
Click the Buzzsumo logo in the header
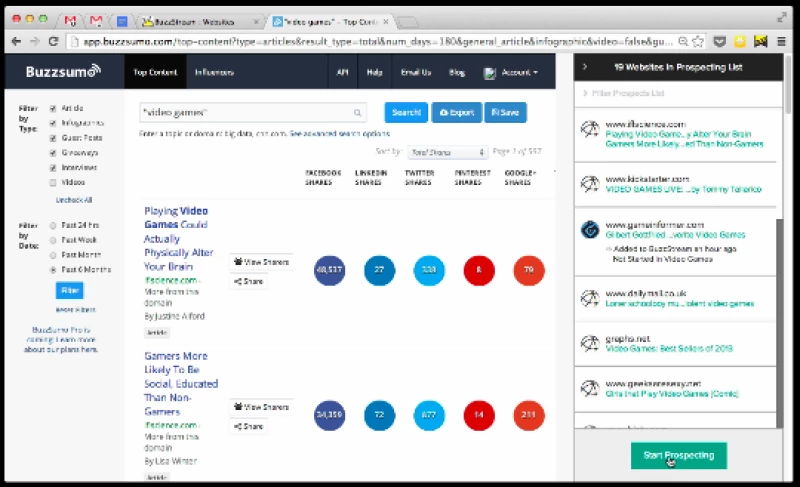coord(64,72)
